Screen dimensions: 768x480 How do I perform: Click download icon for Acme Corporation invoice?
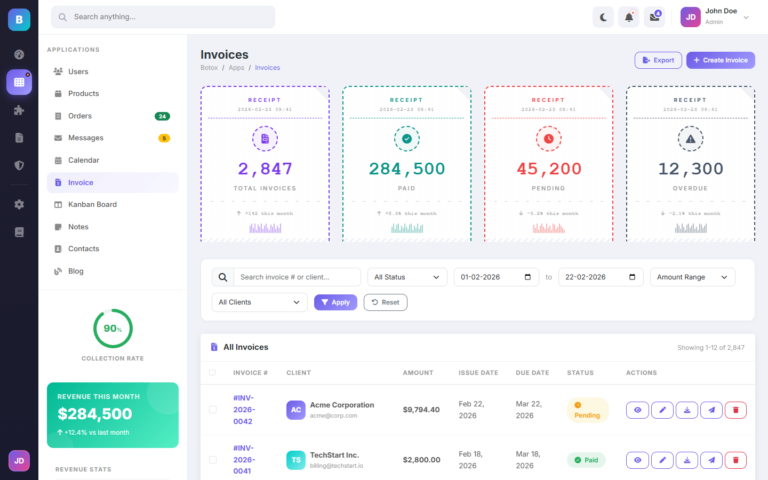[x=687, y=409]
